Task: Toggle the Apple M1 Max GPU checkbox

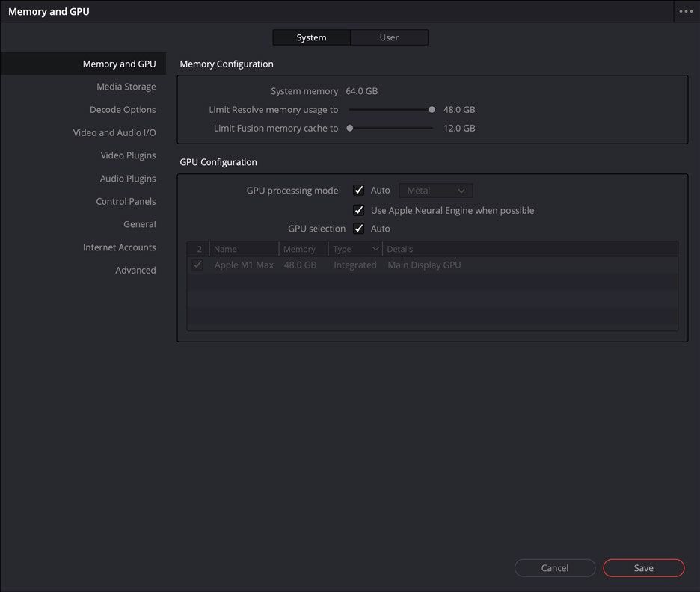Action: (x=197, y=265)
